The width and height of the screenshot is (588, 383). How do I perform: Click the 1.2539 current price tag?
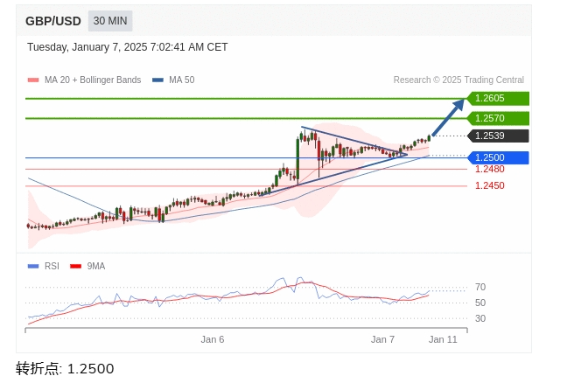[498, 136]
